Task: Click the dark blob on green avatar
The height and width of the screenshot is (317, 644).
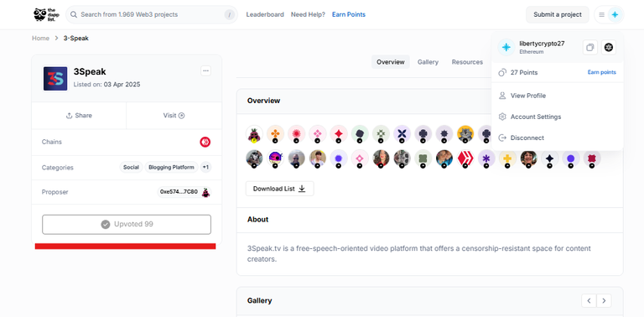Action: [x=360, y=134]
